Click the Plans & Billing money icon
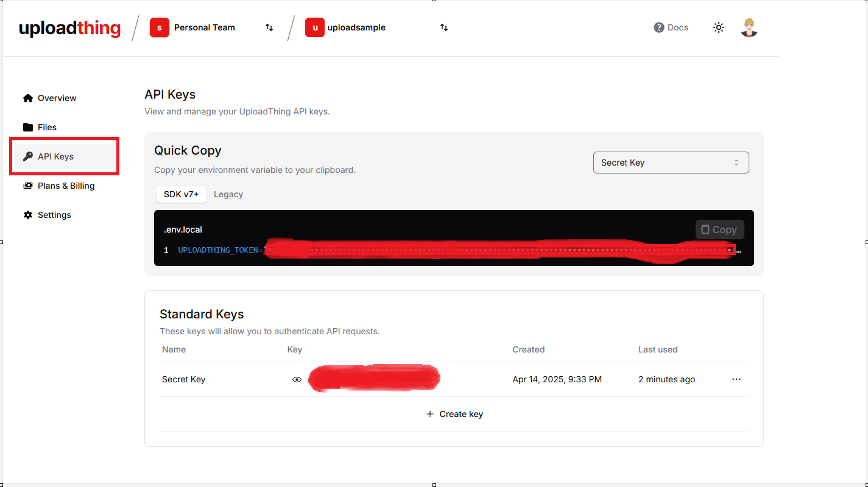The image size is (868, 487). [x=28, y=186]
